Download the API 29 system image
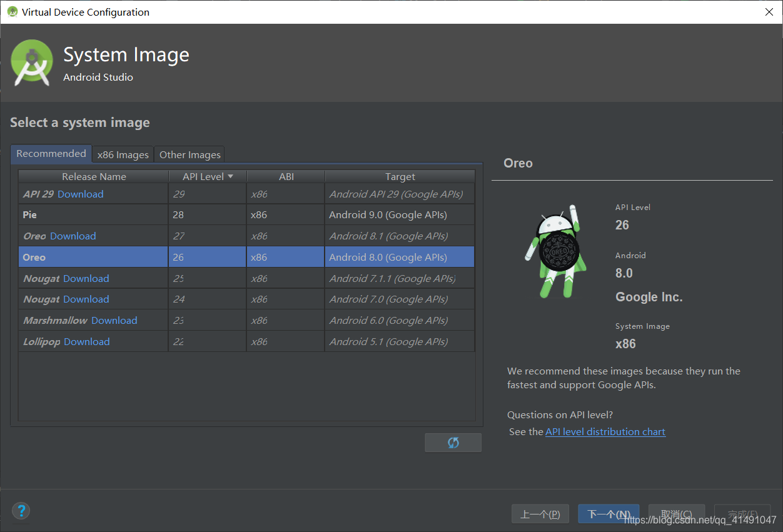Image resolution: width=783 pixels, height=532 pixels. (x=81, y=194)
